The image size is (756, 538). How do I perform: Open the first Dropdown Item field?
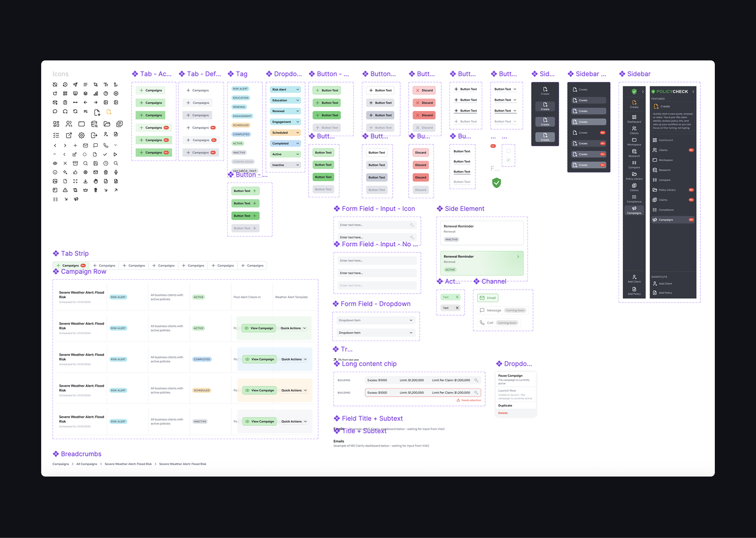[375, 320]
